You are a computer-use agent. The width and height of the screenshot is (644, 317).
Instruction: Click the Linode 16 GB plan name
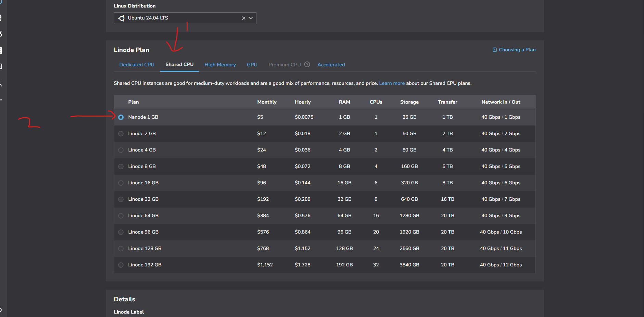[143, 183]
